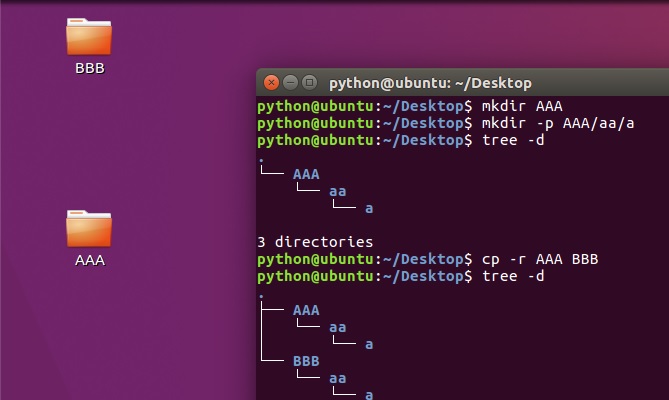Click the AAA folder label on the desktop
The image size is (669, 400).
point(90,260)
